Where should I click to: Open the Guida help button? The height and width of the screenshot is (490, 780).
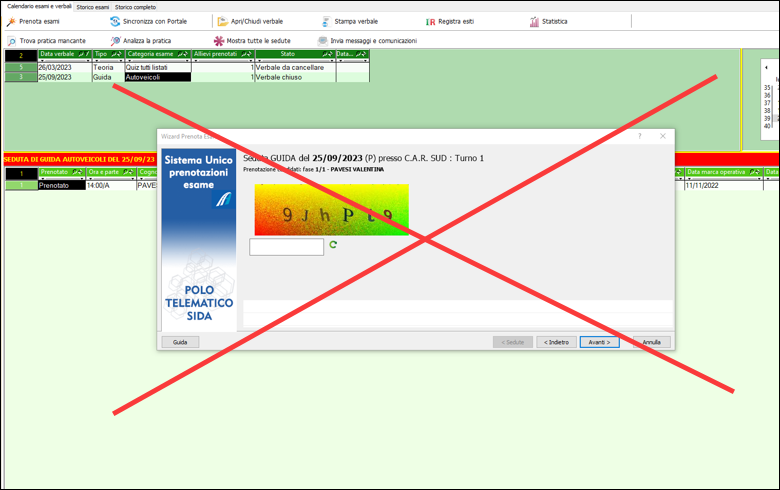tap(180, 342)
